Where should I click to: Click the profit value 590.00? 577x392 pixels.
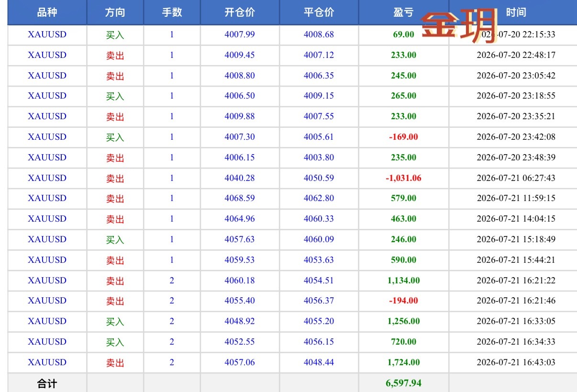coord(403,260)
